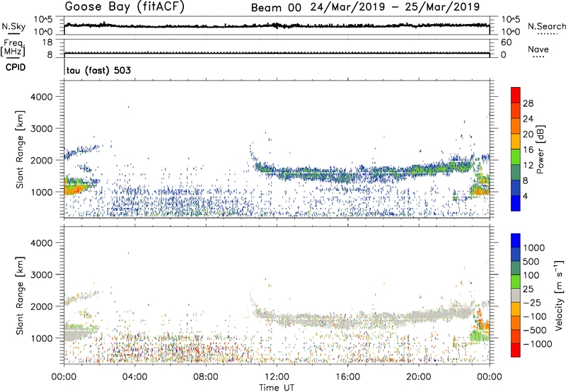Click the "28" value on the power colorbar
The image size is (566, 392).
(528, 103)
